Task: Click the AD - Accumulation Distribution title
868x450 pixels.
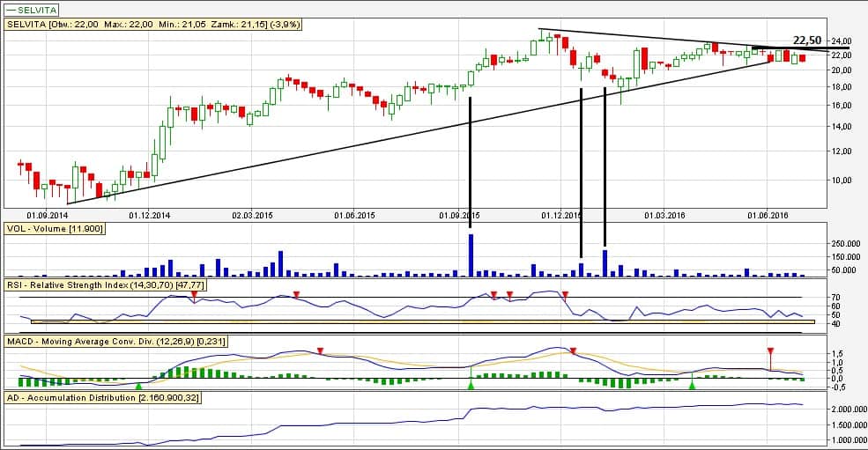Action: (104, 399)
